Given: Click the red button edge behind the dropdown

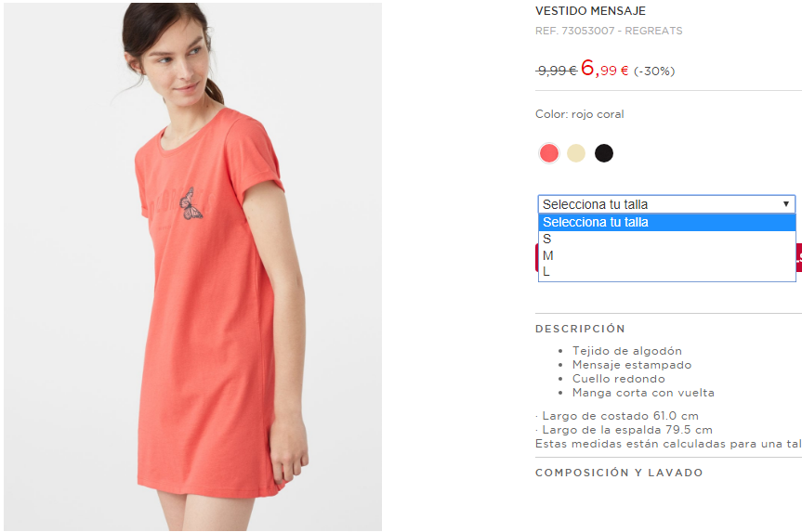Looking at the screenshot, I should point(536,257).
